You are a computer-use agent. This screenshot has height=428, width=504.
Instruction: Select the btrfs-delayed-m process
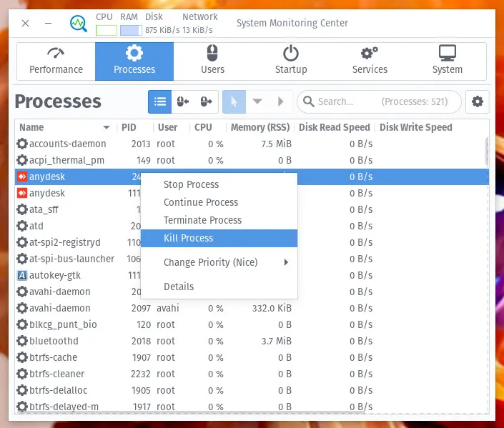pos(64,407)
